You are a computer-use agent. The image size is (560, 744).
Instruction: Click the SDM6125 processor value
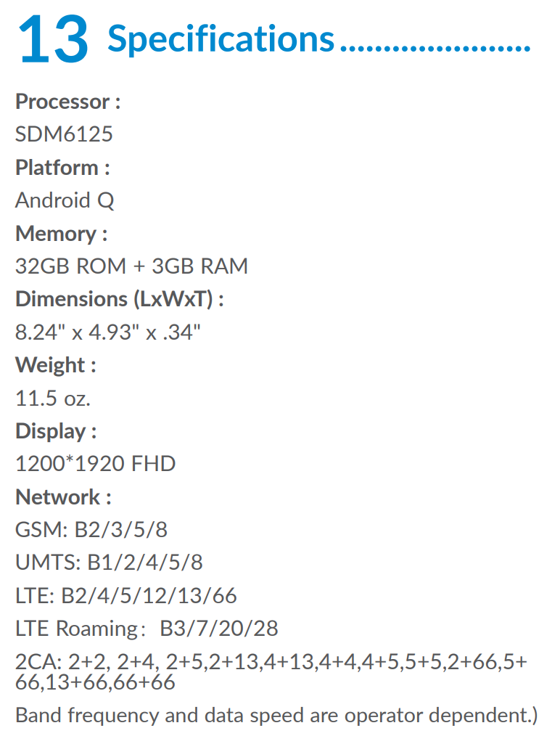point(64,134)
